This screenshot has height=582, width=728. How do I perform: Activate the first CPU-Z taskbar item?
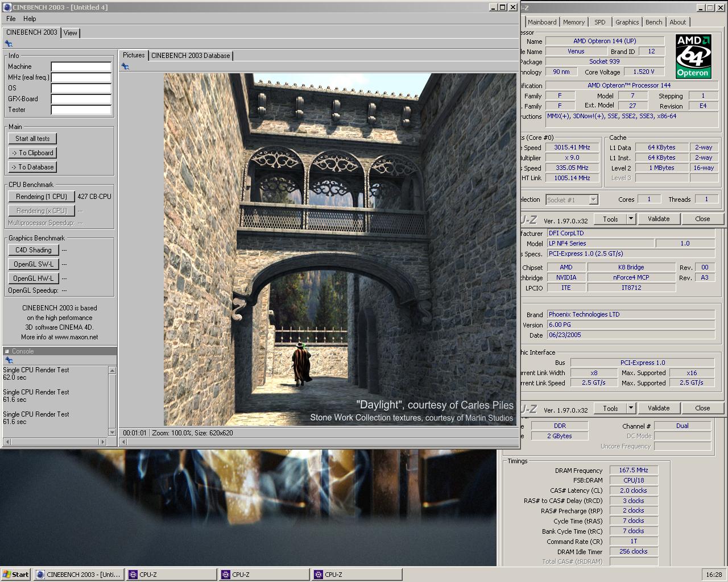click(172, 575)
